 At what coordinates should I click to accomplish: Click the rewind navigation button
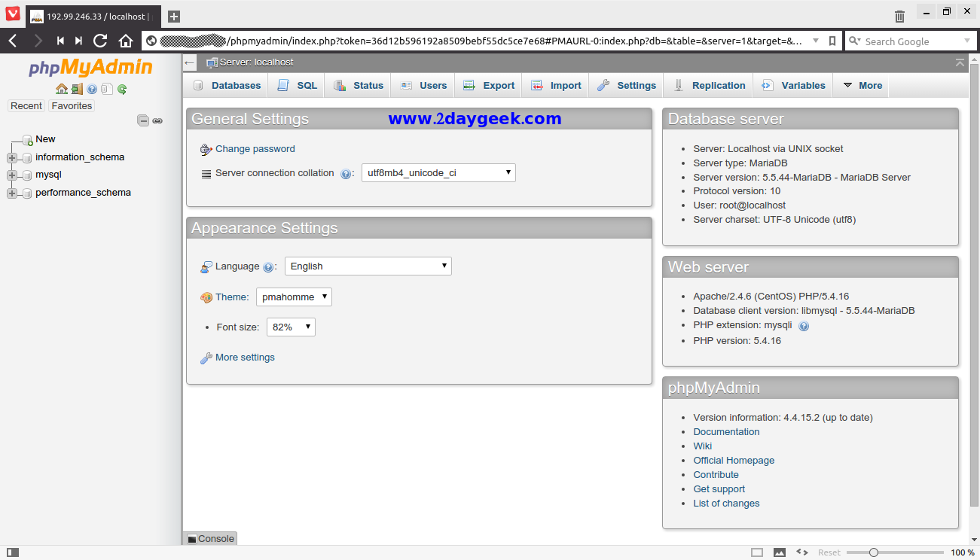tap(60, 41)
